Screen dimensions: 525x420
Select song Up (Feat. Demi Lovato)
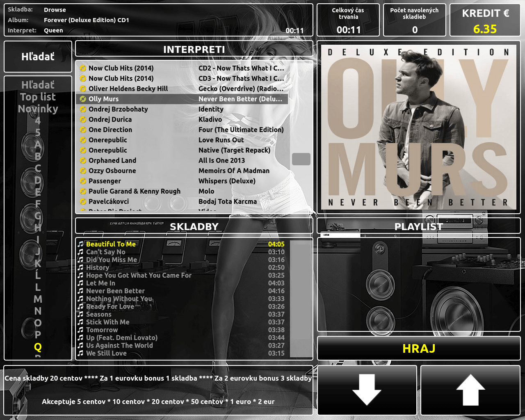(122, 338)
